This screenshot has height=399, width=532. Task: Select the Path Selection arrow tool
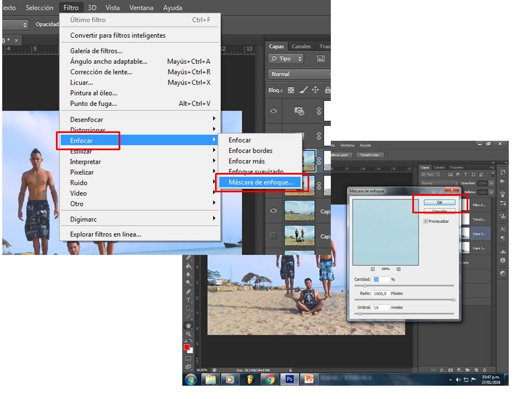pyautogui.click(x=188, y=309)
